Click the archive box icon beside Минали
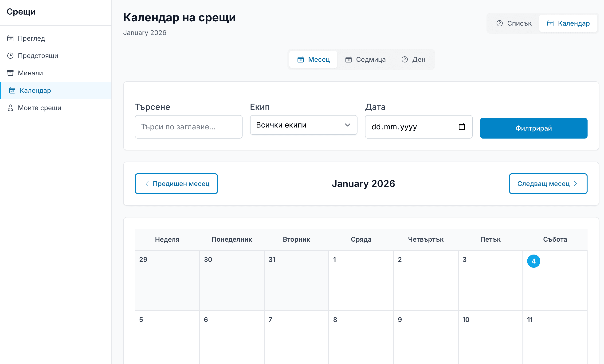This screenshot has width=604, height=364. tap(10, 73)
